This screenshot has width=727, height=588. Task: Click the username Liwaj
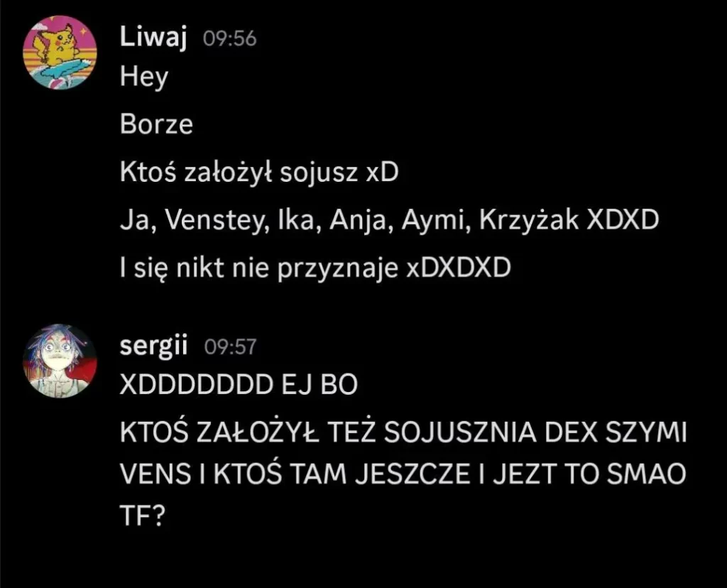pos(153,37)
